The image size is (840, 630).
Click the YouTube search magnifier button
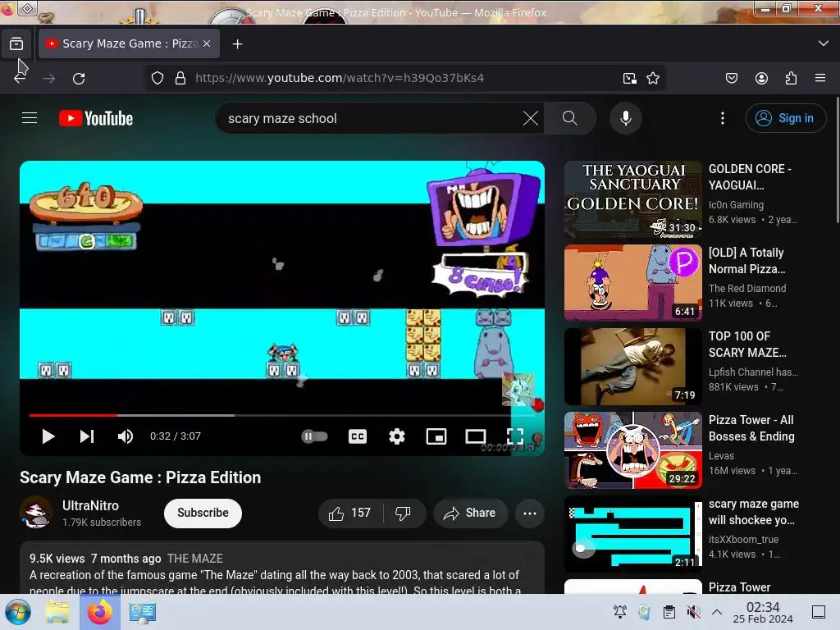point(570,118)
